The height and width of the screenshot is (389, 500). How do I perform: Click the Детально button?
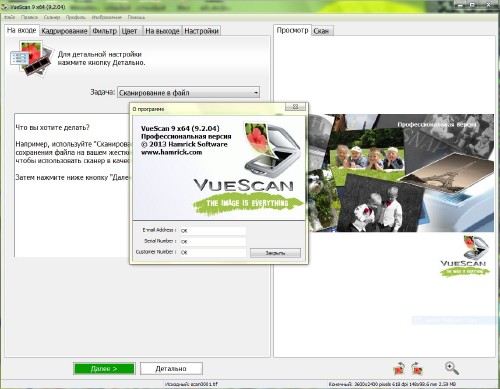click(171, 369)
